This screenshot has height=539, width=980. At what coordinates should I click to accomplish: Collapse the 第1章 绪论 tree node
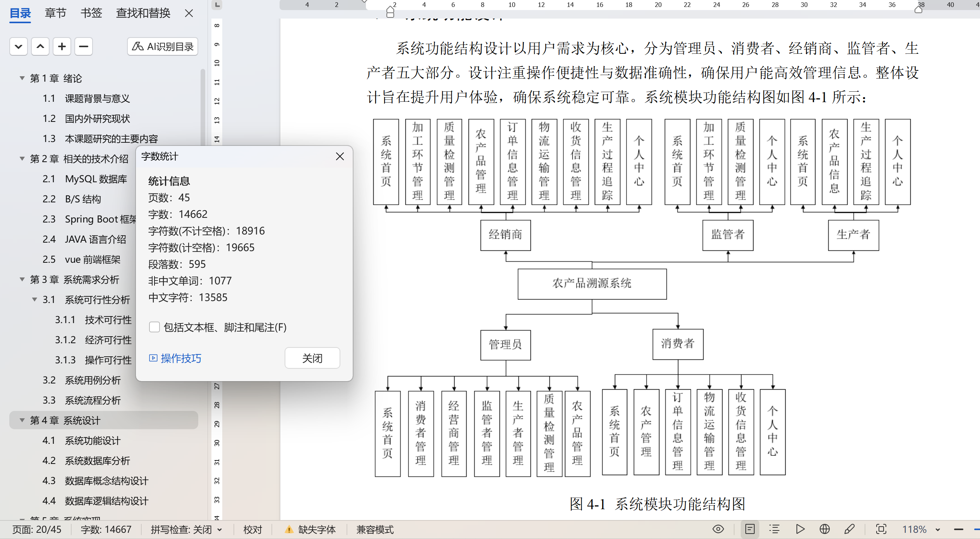22,78
